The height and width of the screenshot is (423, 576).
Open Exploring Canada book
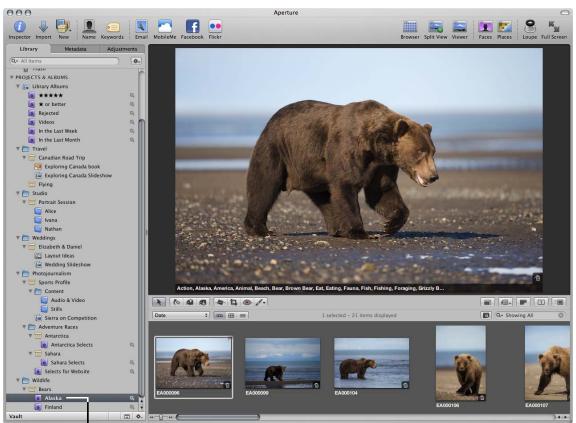(x=72, y=167)
